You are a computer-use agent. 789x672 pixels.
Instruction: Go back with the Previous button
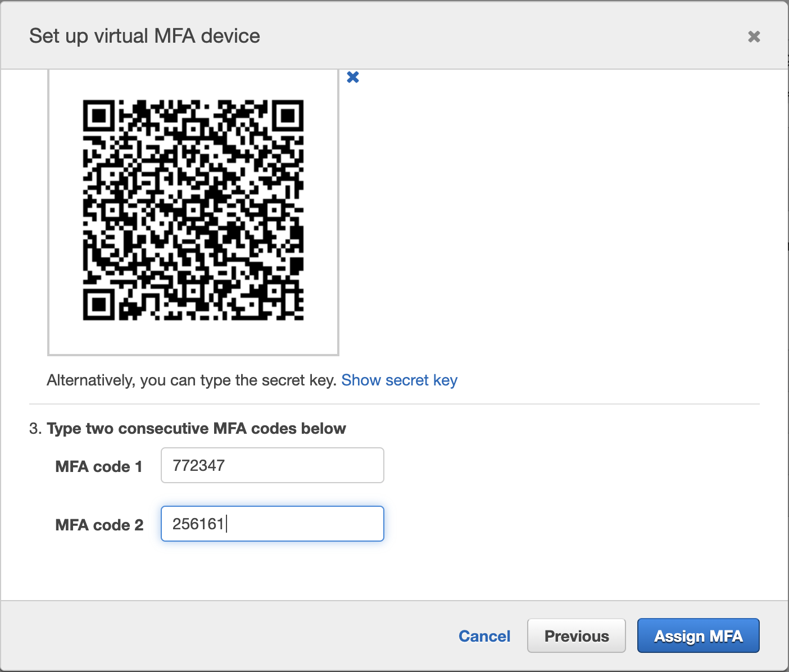point(576,636)
